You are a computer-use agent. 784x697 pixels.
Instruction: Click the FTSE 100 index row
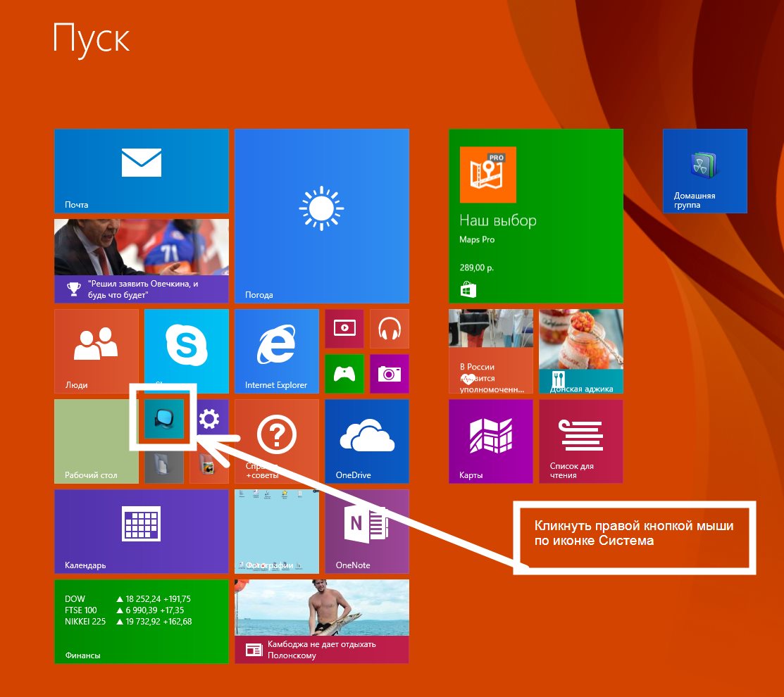coord(125,610)
